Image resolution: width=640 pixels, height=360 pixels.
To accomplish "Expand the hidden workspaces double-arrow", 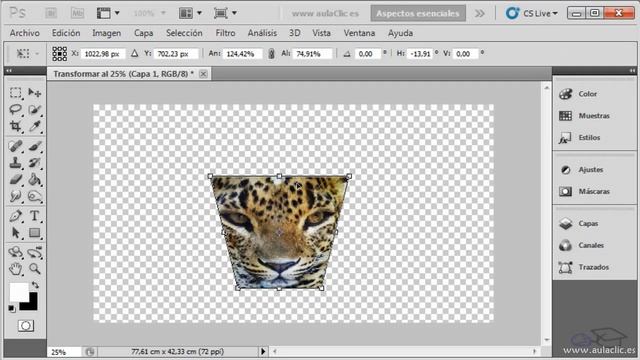I will 480,13.
